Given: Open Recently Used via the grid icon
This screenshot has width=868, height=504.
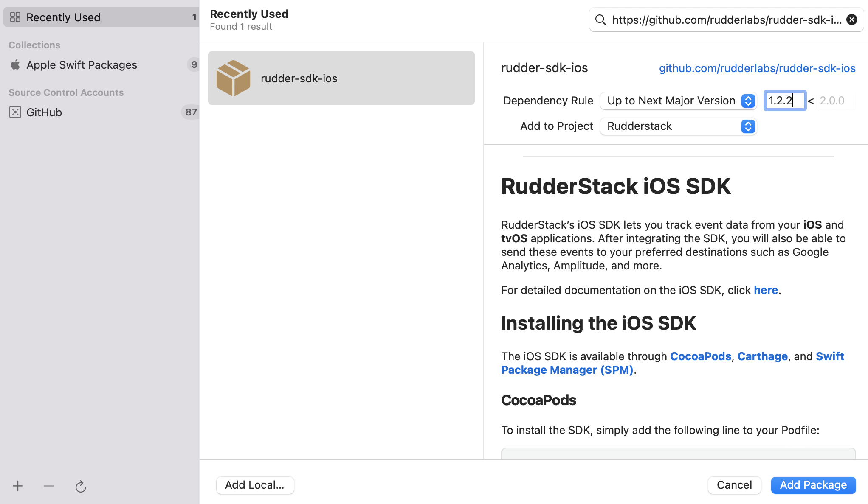Looking at the screenshot, I should pos(15,17).
